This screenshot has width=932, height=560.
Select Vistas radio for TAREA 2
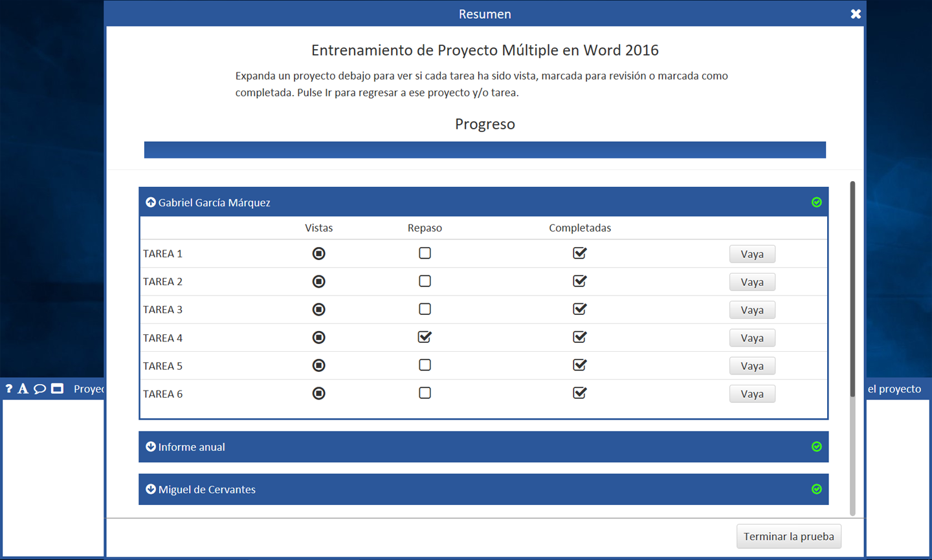[x=318, y=281]
